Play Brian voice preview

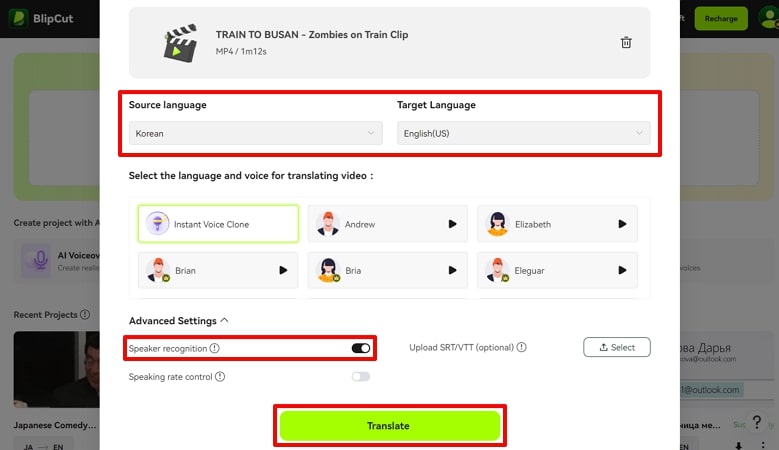[283, 270]
